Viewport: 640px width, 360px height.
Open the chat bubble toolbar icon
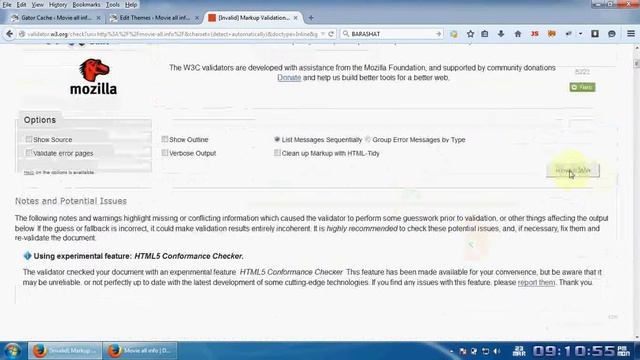611,34
